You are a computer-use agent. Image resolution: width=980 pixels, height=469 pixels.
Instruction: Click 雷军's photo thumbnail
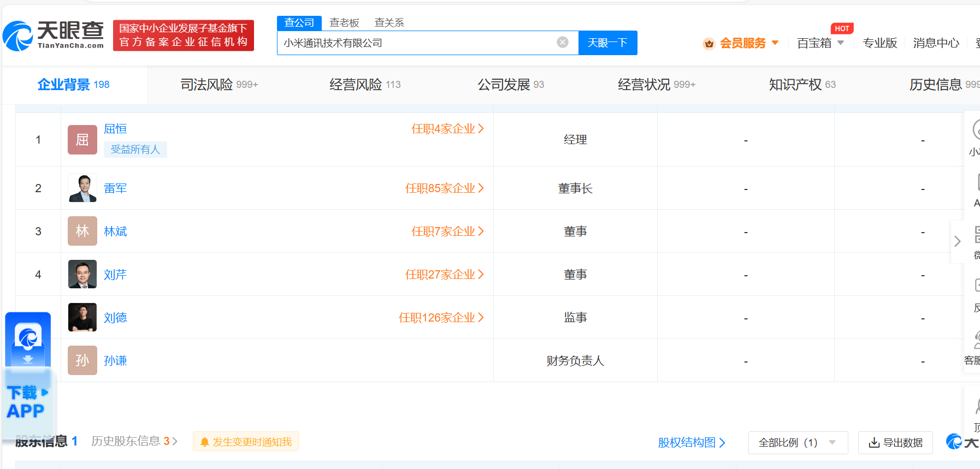[x=82, y=188]
